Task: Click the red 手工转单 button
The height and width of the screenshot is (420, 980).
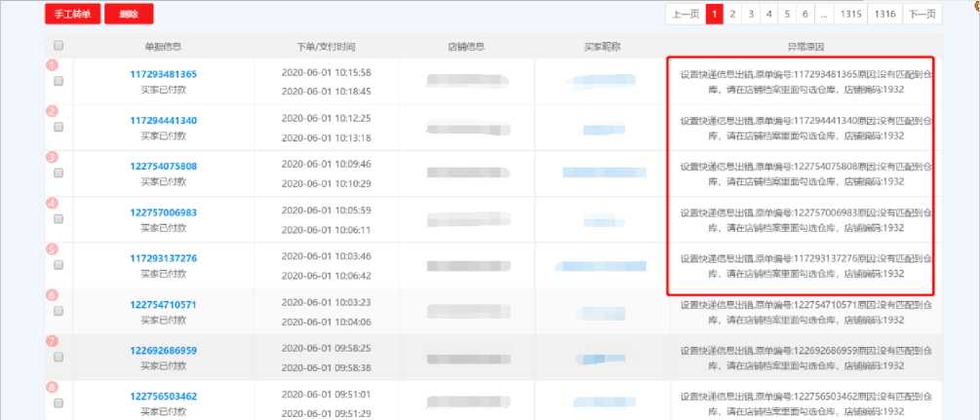Action: tap(72, 14)
